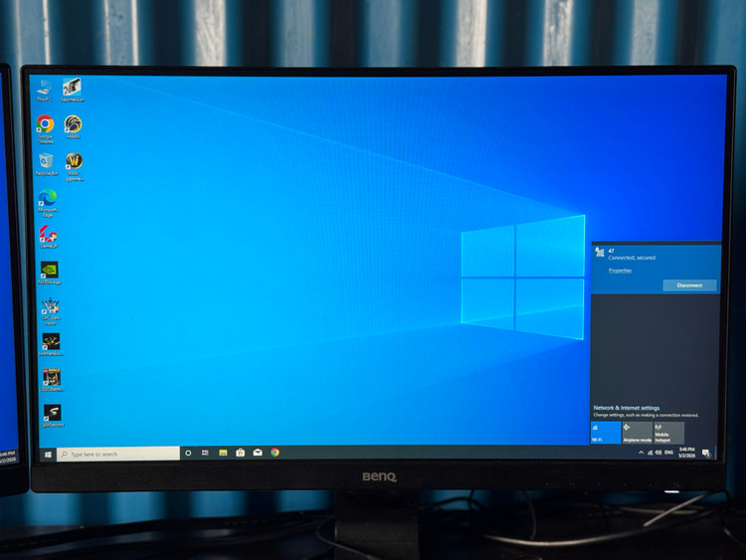Select the LEGO Batman desktop shortcut

pos(52,380)
